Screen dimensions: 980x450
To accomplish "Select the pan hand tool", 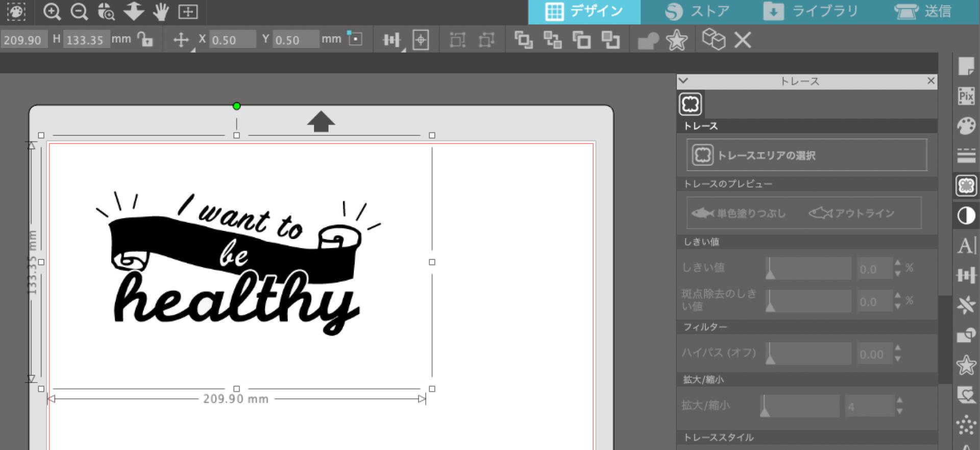I will [x=161, y=11].
